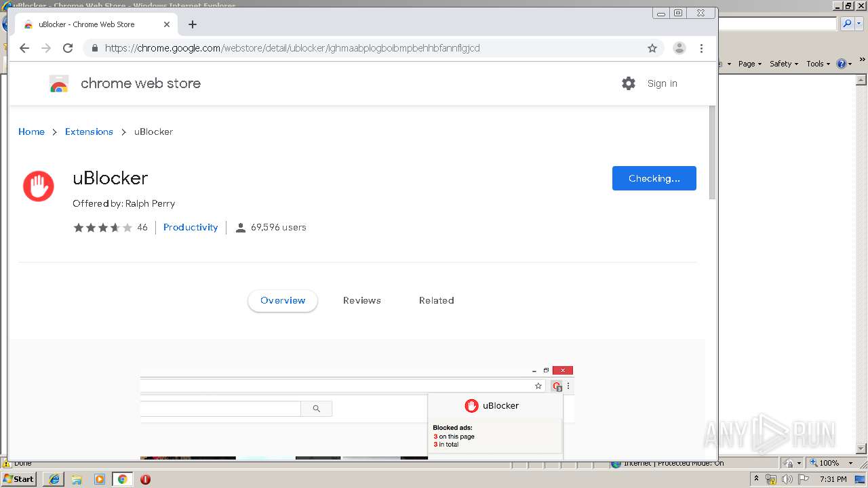Click the IE status bar warning icon
Image resolution: width=868 pixels, height=488 pixels.
tap(7, 464)
